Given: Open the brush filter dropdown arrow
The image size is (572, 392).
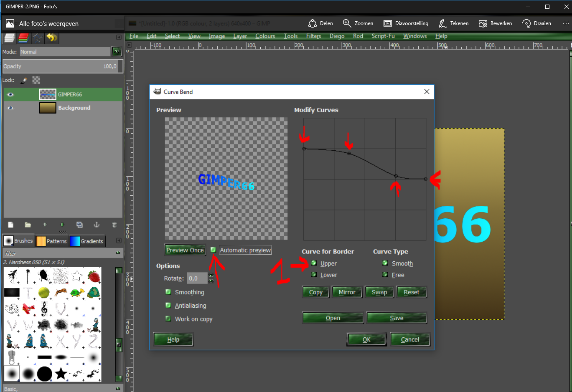Looking at the screenshot, I should 118,253.
